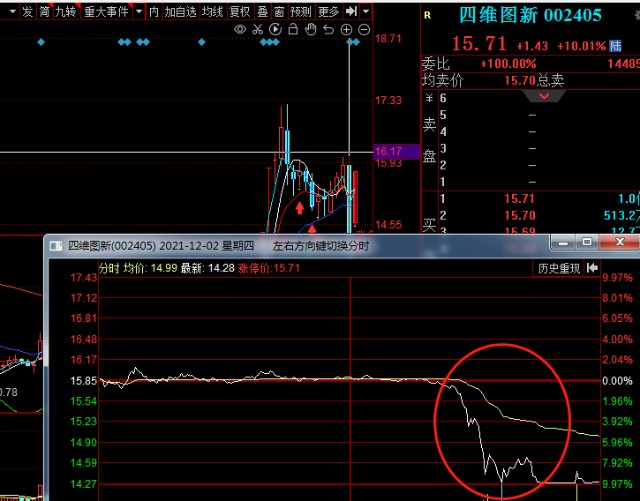Open the 复权 adjustment option

point(240,11)
